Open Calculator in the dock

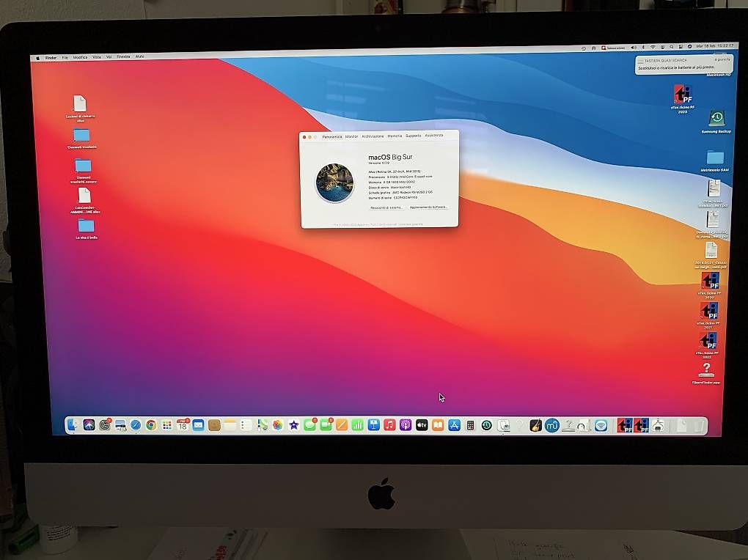point(470,425)
